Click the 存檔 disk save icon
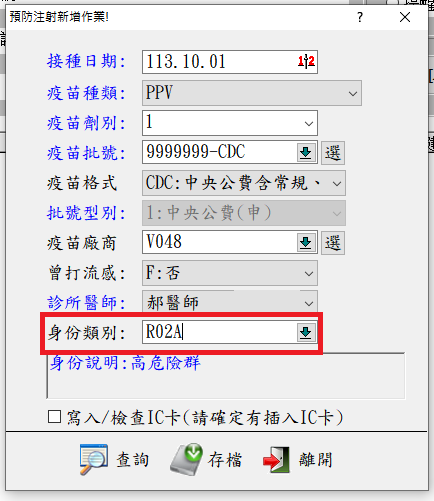This screenshot has width=434, height=501. [x=187, y=459]
